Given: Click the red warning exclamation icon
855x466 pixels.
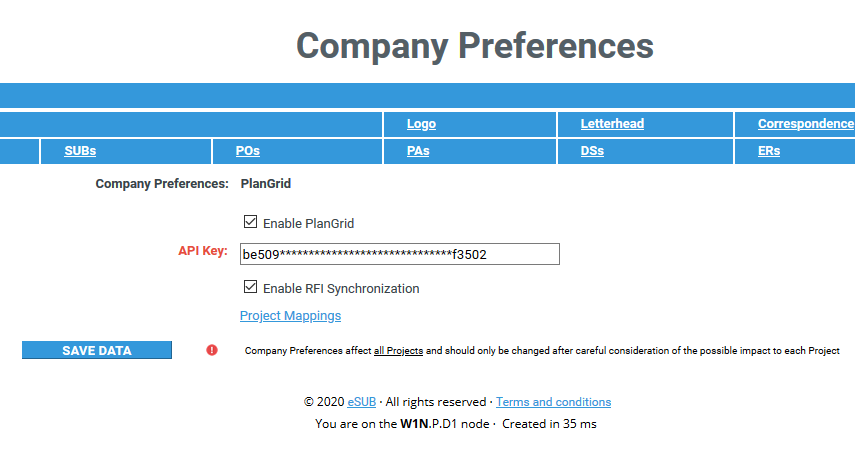Looking at the screenshot, I should pos(212,350).
